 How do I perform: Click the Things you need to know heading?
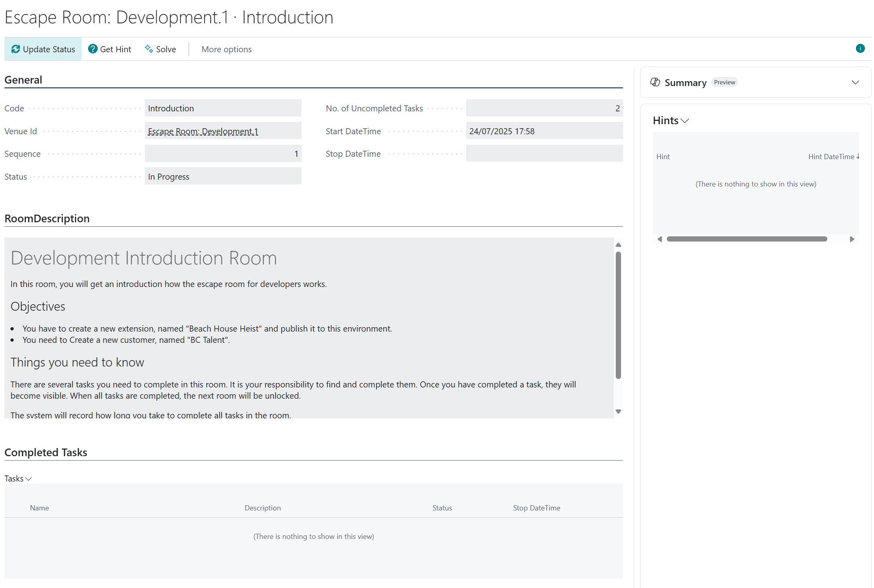(x=77, y=363)
